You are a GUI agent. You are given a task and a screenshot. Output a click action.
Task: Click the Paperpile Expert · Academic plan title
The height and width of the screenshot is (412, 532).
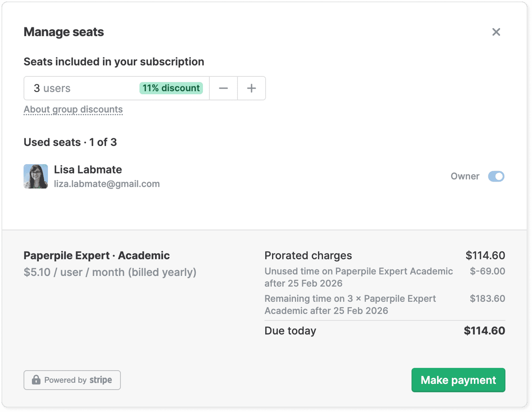[97, 255]
